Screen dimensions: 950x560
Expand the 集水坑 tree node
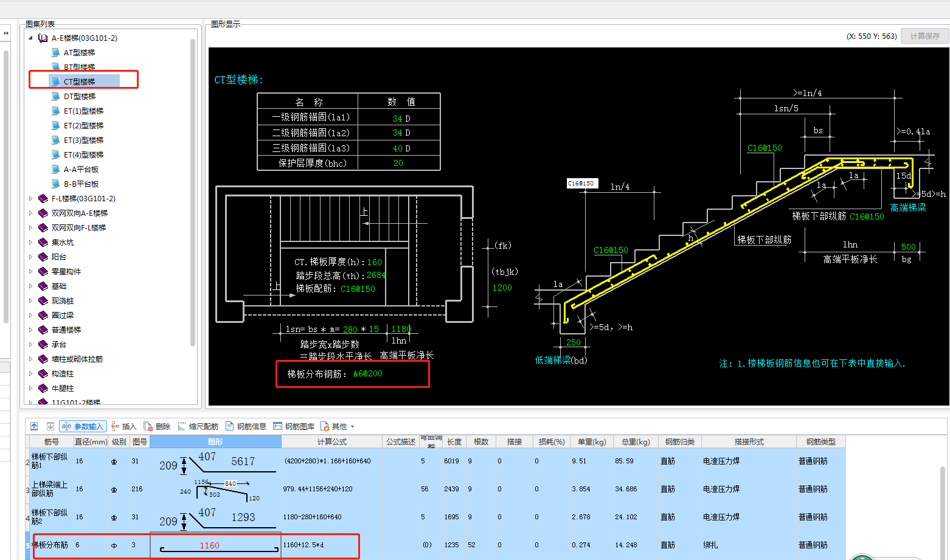31,242
